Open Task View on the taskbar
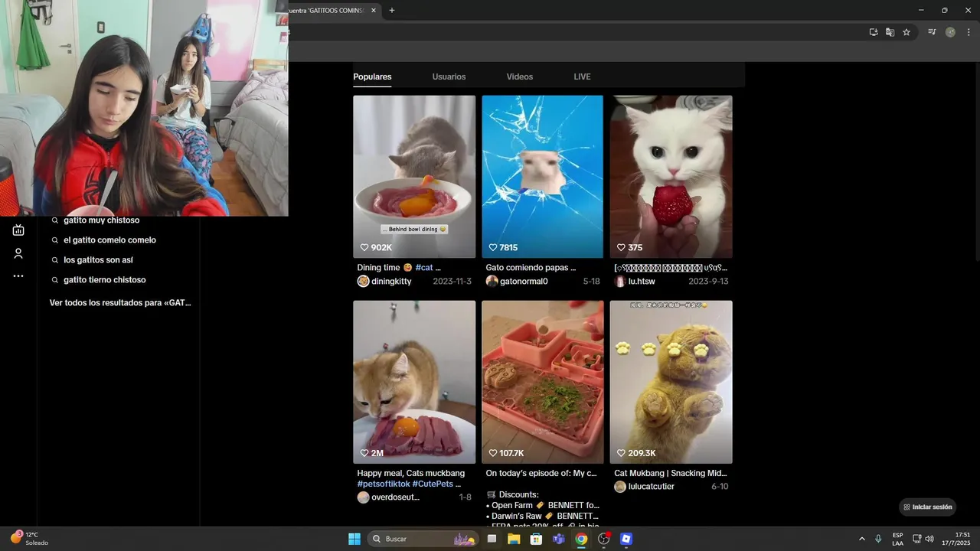This screenshot has width=980, height=551. click(x=492, y=539)
